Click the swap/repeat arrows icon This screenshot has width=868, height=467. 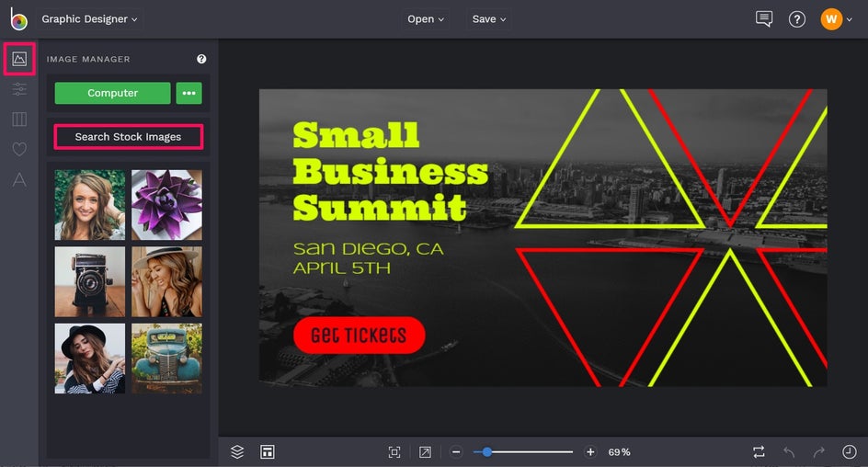click(759, 452)
